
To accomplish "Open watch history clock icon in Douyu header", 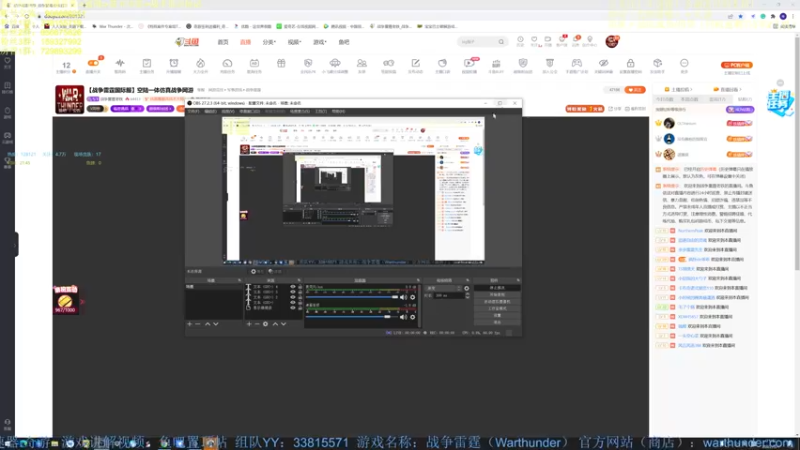I will 520,39.
